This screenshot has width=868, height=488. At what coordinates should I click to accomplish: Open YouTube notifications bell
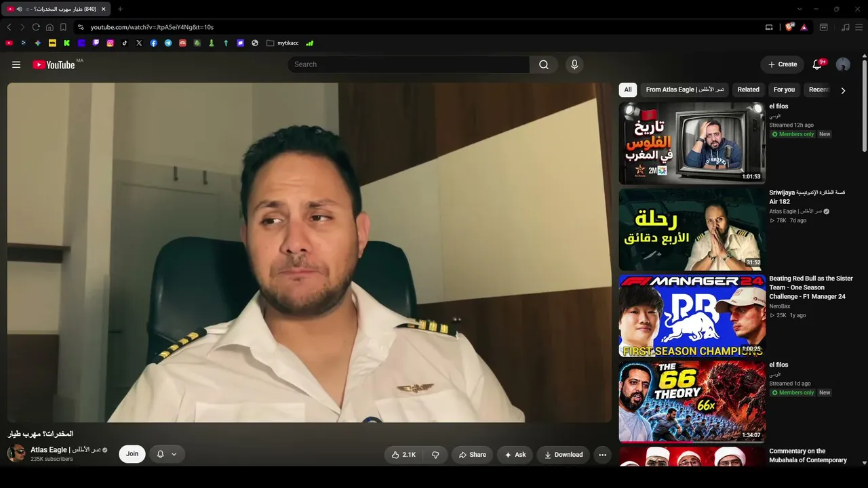click(818, 64)
